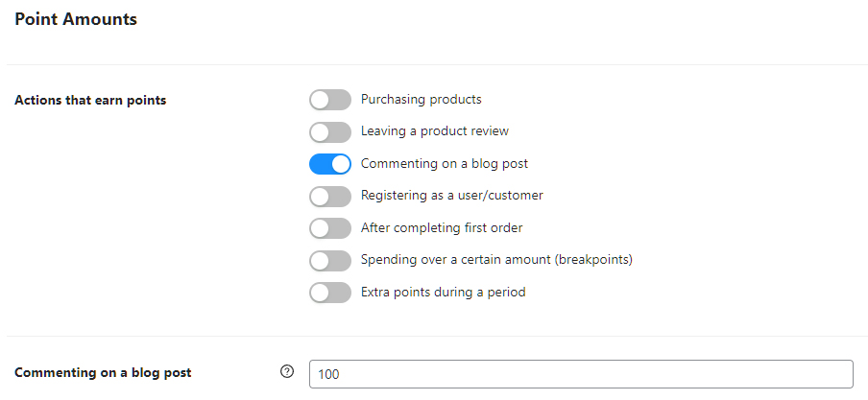Click the blue toggle's 'Commenting on a blog post' text
This screenshot has height=400, width=868.
tap(444, 164)
